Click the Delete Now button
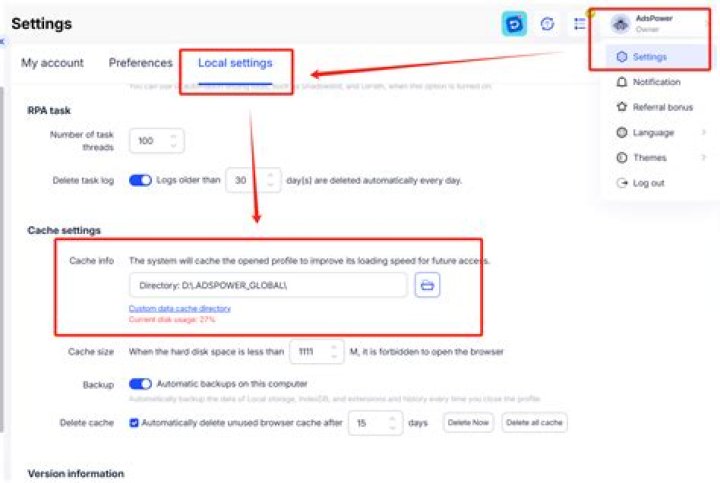This screenshot has width=720, height=483. coord(468,422)
